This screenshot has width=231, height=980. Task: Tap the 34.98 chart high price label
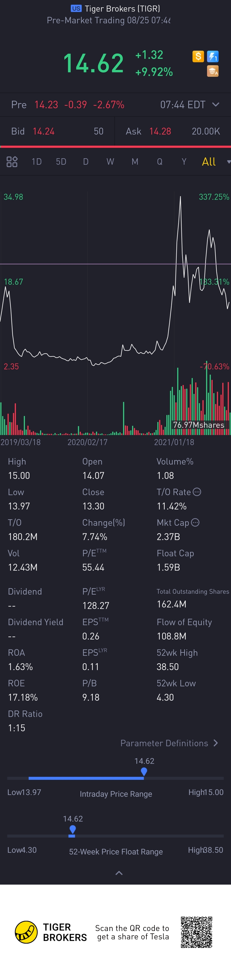[x=13, y=197]
